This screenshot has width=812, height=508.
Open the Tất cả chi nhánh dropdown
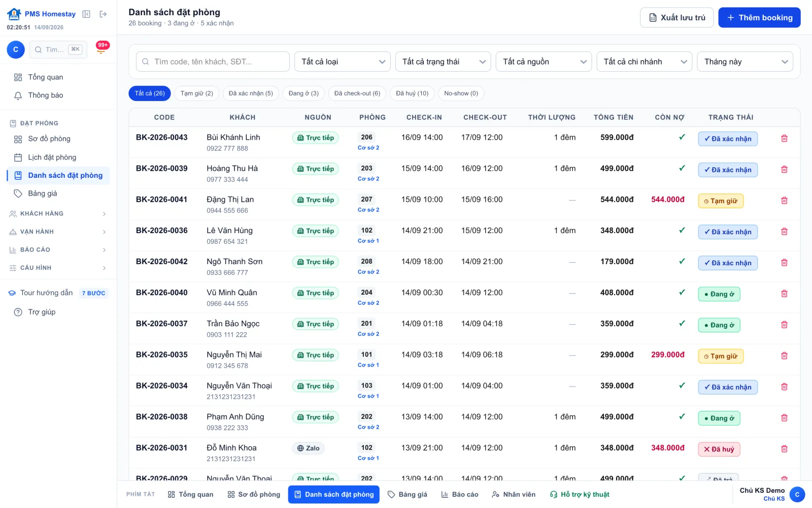(x=645, y=61)
